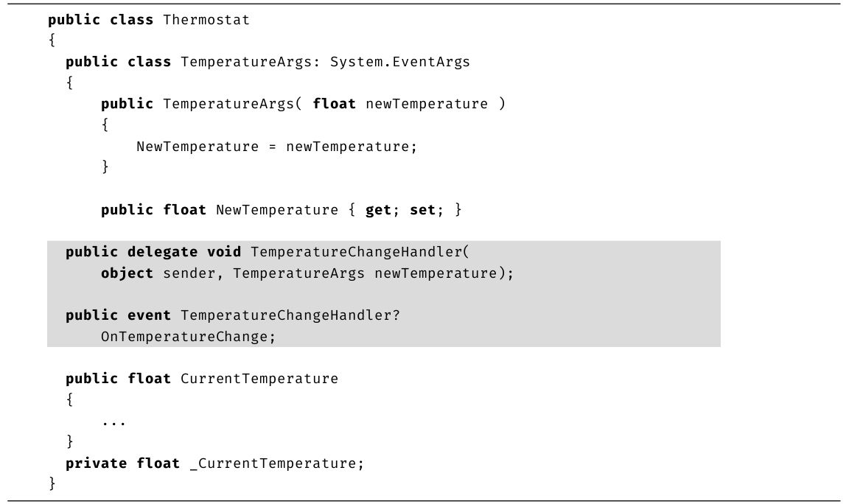Click the set accessor
The height and width of the screenshot is (504, 849).
(423, 210)
